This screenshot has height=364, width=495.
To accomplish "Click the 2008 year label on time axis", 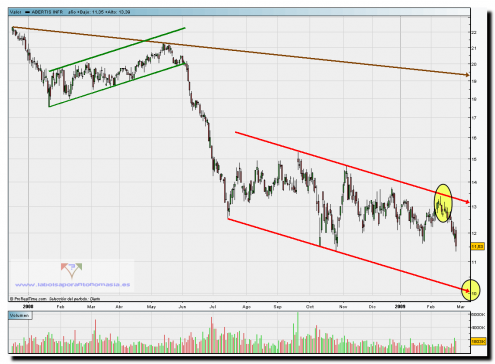I will (28, 306).
